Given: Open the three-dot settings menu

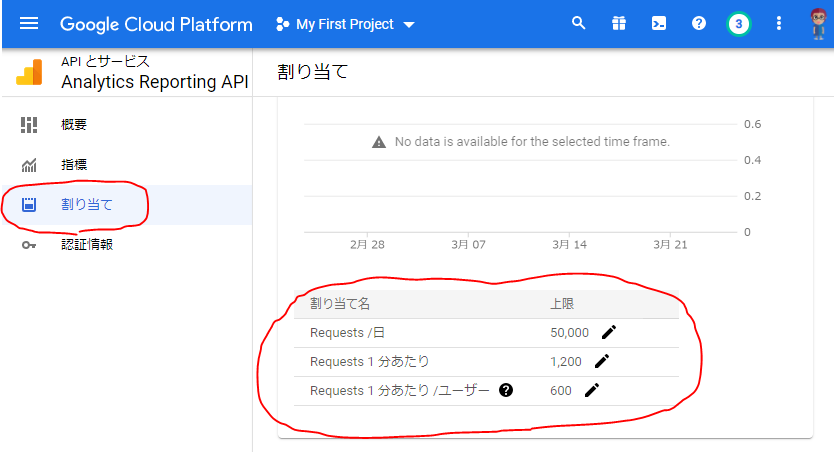Looking at the screenshot, I should coord(779,23).
